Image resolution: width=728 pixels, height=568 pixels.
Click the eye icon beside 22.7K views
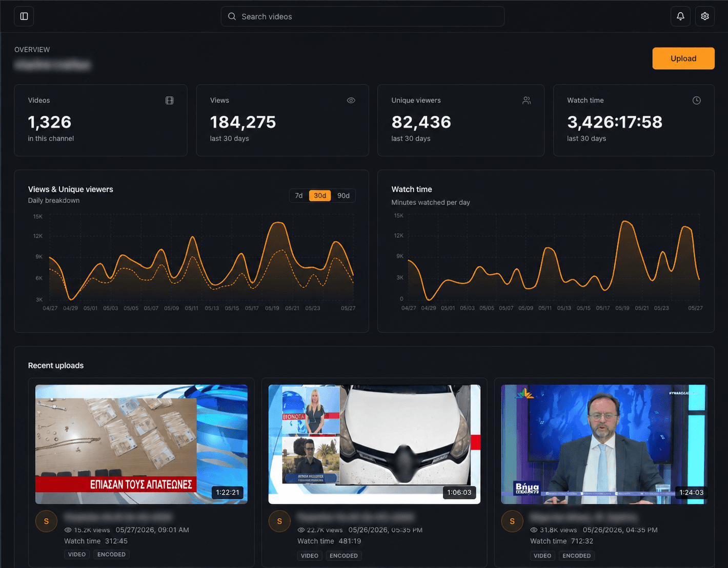pyautogui.click(x=301, y=530)
